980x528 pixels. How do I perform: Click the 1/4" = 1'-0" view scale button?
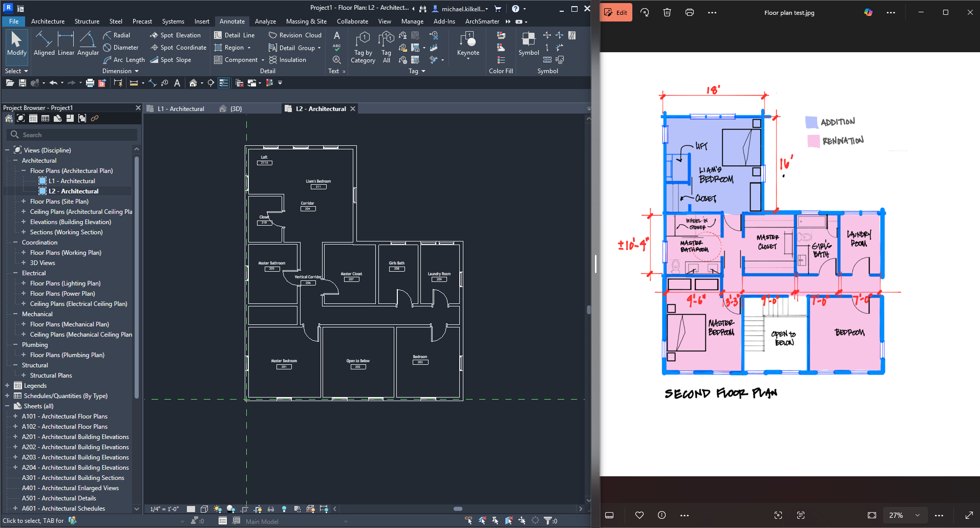(164, 509)
